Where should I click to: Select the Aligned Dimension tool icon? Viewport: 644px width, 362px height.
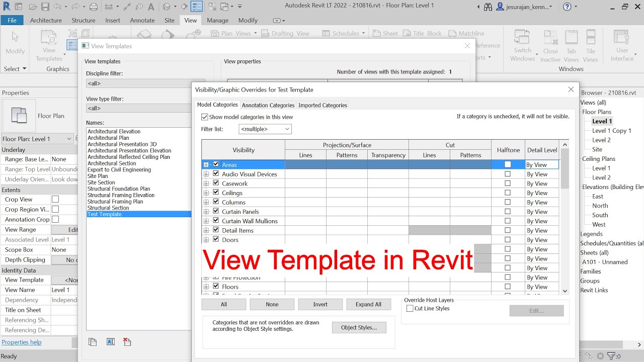coord(127,7)
